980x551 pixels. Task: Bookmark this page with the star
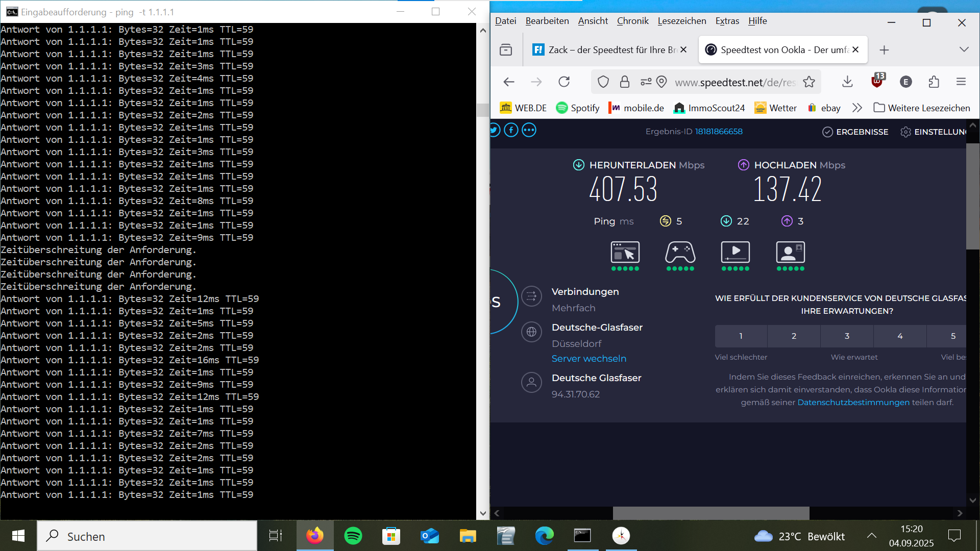[x=809, y=82]
